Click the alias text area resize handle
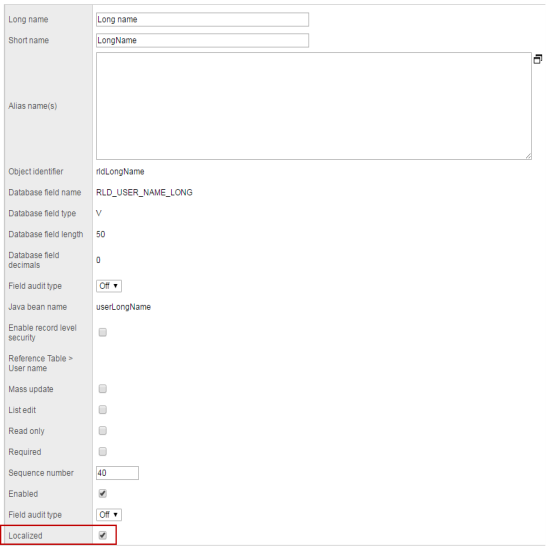Image resolution: width=546 pixels, height=547 pixels. [529, 157]
